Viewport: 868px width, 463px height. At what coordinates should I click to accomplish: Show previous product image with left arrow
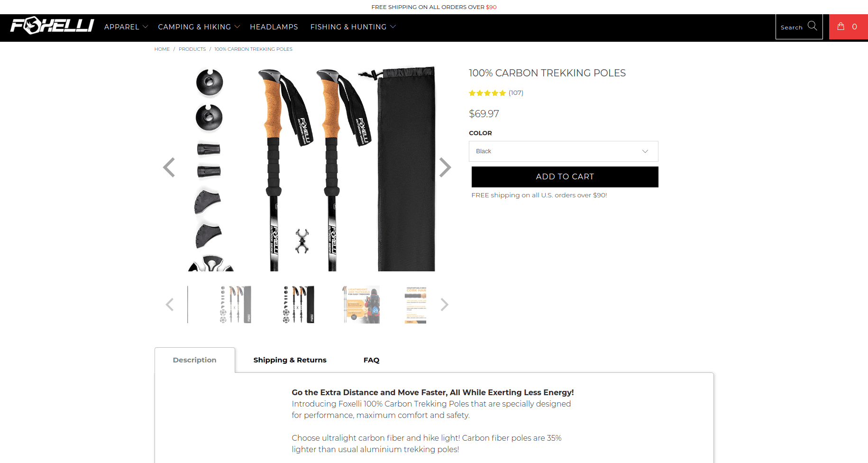point(169,167)
